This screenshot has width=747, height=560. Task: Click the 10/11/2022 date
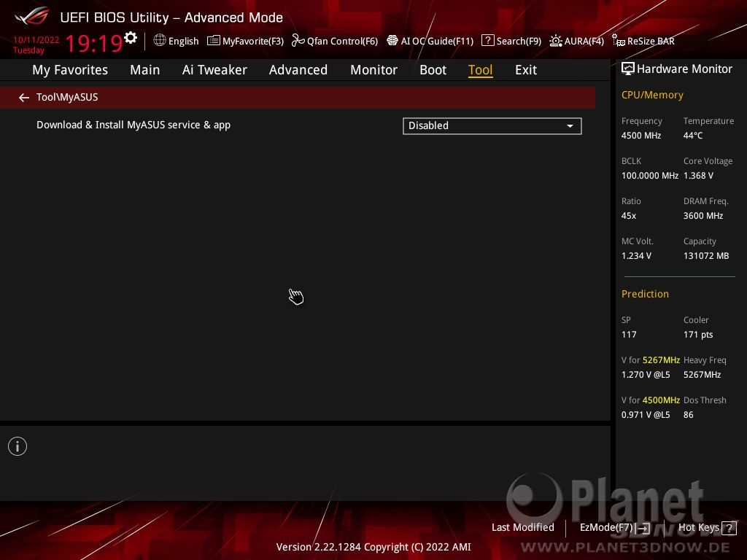pos(36,40)
